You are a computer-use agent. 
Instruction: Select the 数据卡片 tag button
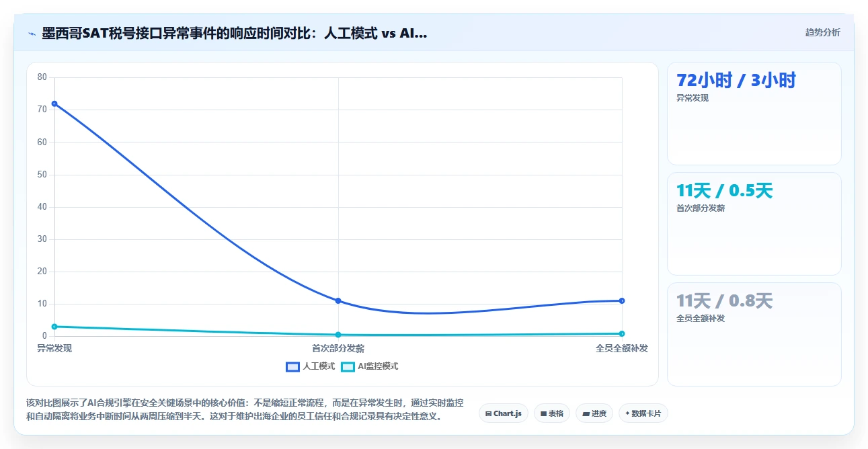coord(643,413)
